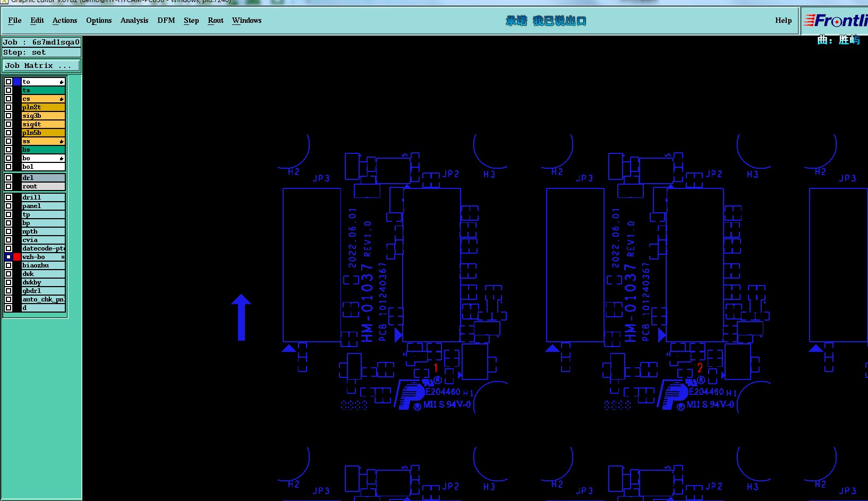The image size is (868, 501).
Task: Toggle the checkbox for layer ts
Action: 8,90
